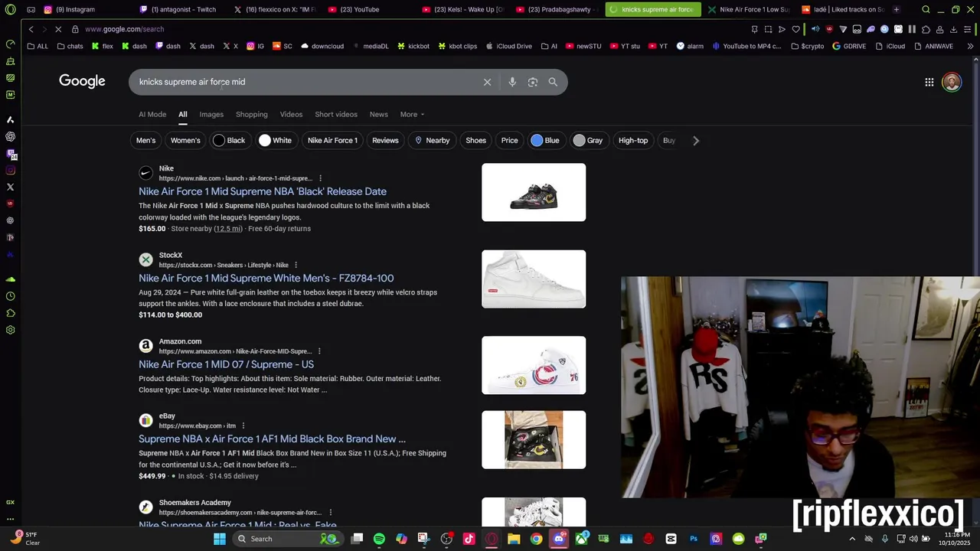The height and width of the screenshot is (551, 980).
Task: Open Photoshop from the taskbar
Action: tap(694, 539)
